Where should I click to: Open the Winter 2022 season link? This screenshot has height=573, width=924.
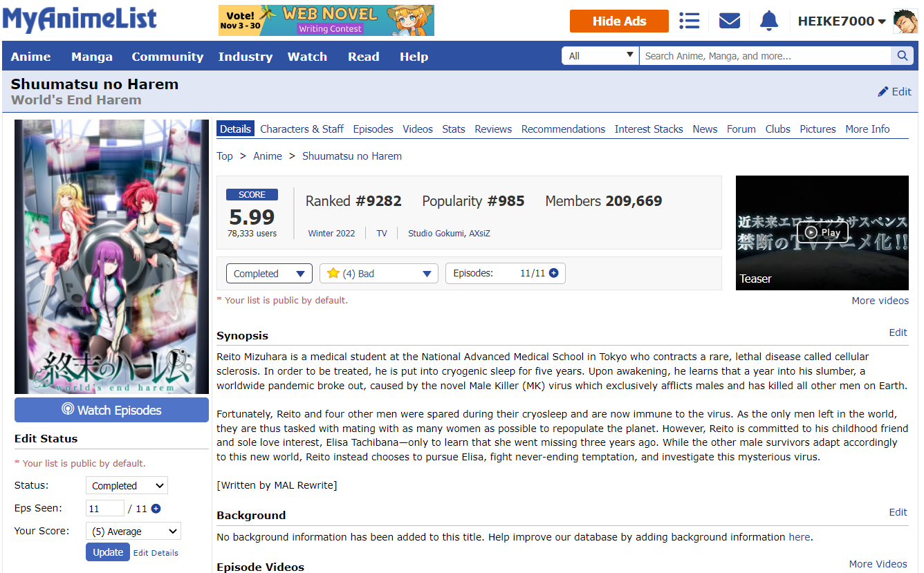331,234
